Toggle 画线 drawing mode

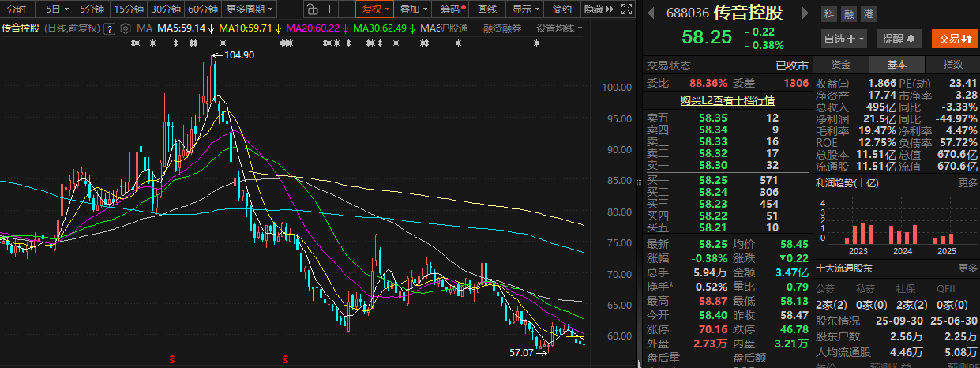click(488, 9)
